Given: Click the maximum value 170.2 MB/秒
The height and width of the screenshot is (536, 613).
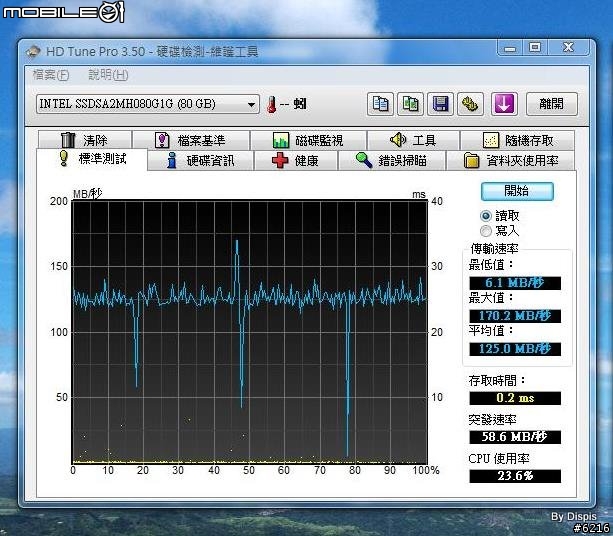Looking at the screenshot, I should [515, 316].
